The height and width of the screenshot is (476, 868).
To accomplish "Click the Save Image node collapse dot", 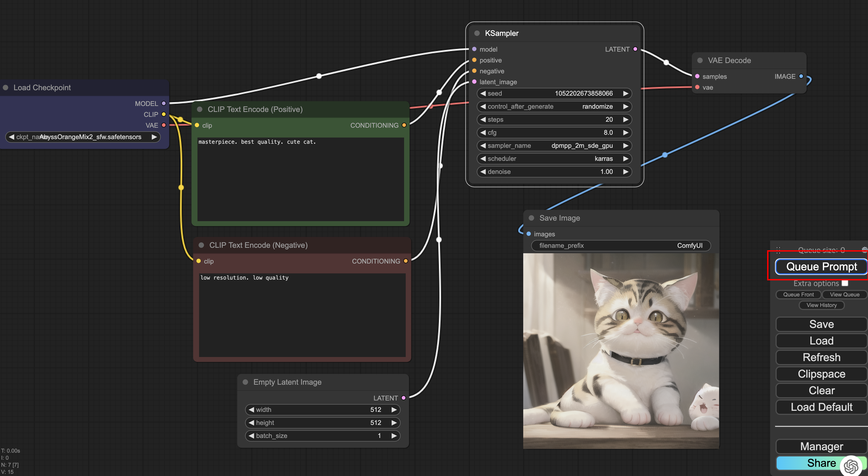I will pos(531,218).
